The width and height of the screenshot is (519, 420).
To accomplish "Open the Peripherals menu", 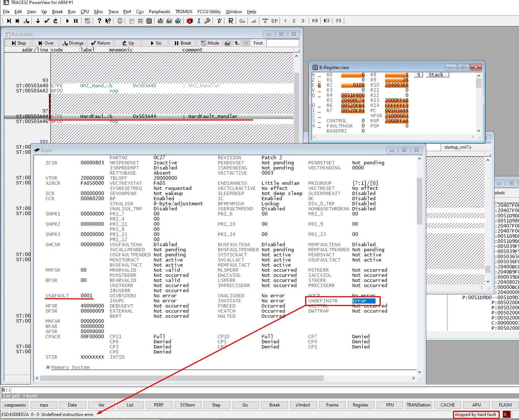I will (x=159, y=11).
